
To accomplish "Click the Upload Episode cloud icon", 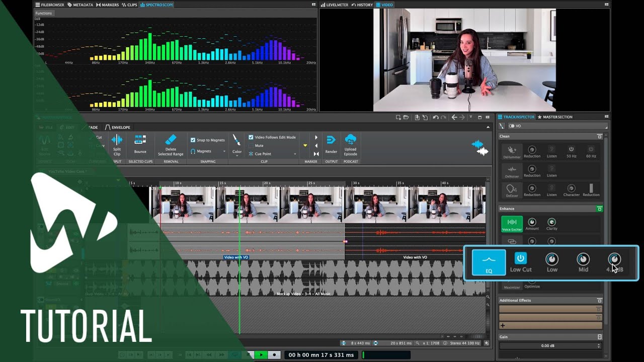I will pos(351,139).
